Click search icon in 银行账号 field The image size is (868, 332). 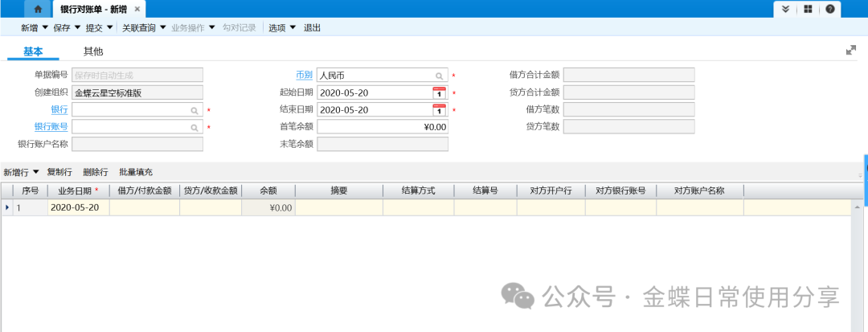point(194,127)
